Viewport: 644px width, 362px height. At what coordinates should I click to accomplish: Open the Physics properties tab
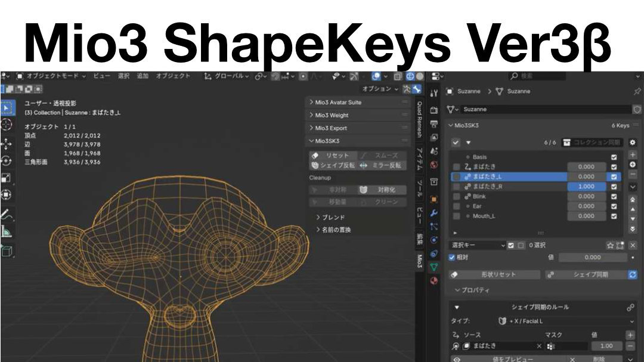(x=434, y=240)
